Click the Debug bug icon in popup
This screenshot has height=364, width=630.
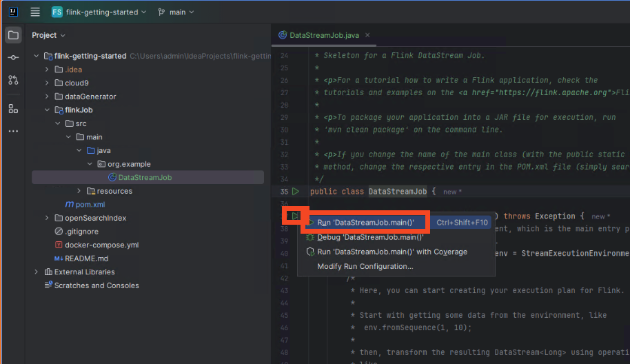coord(310,237)
